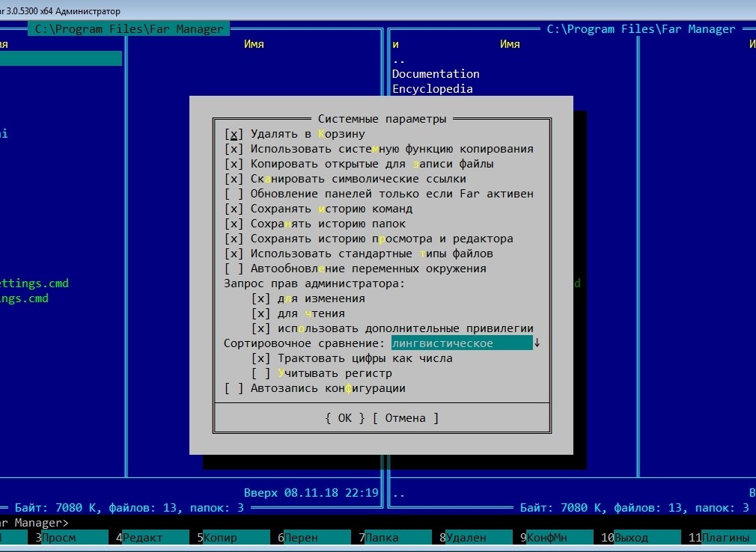This screenshot has width=756, height=552.
Task: Open '9 КонфМн' from key bar
Action: tap(558, 537)
